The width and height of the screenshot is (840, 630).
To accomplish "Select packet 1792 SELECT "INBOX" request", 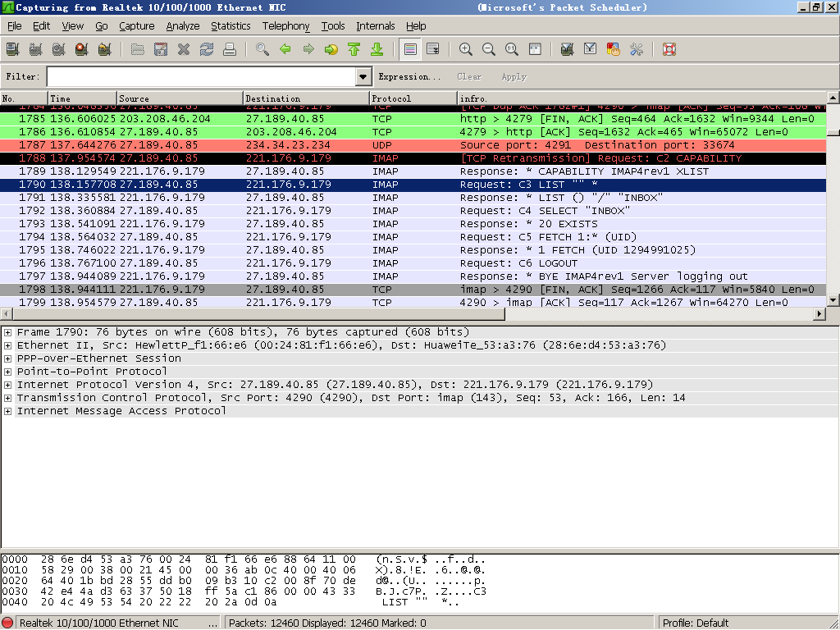I will (413, 211).
